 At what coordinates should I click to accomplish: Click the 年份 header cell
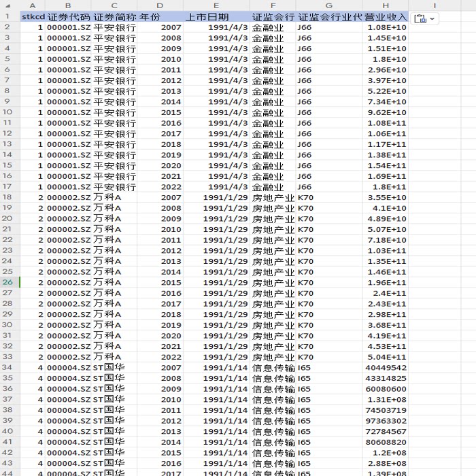point(160,17)
